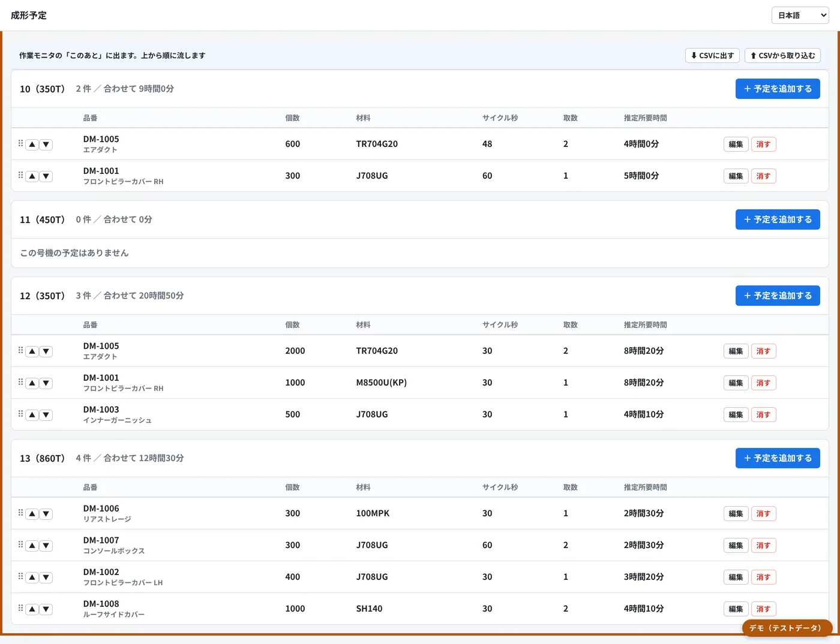The width and height of the screenshot is (840, 644).
Task: Edit the DM-1008 ルーフサイドカバー entry
Action: pyautogui.click(x=736, y=609)
